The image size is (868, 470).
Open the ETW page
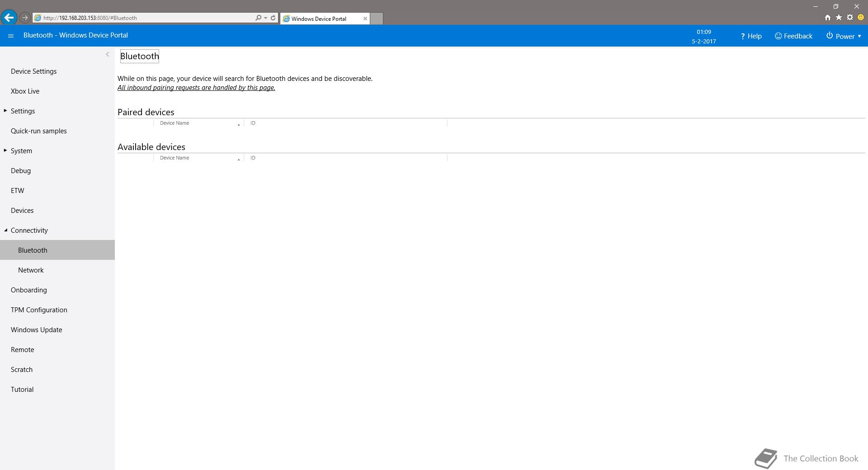[x=18, y=191]
